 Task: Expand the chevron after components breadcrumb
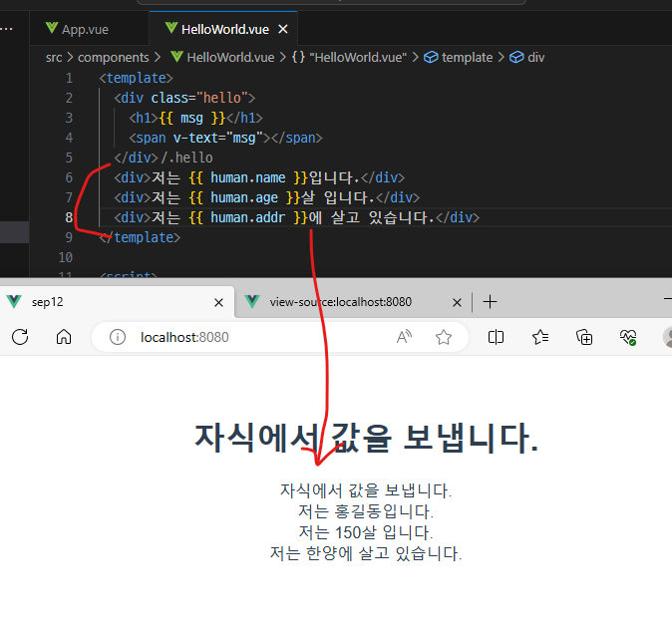pos(158,58)
